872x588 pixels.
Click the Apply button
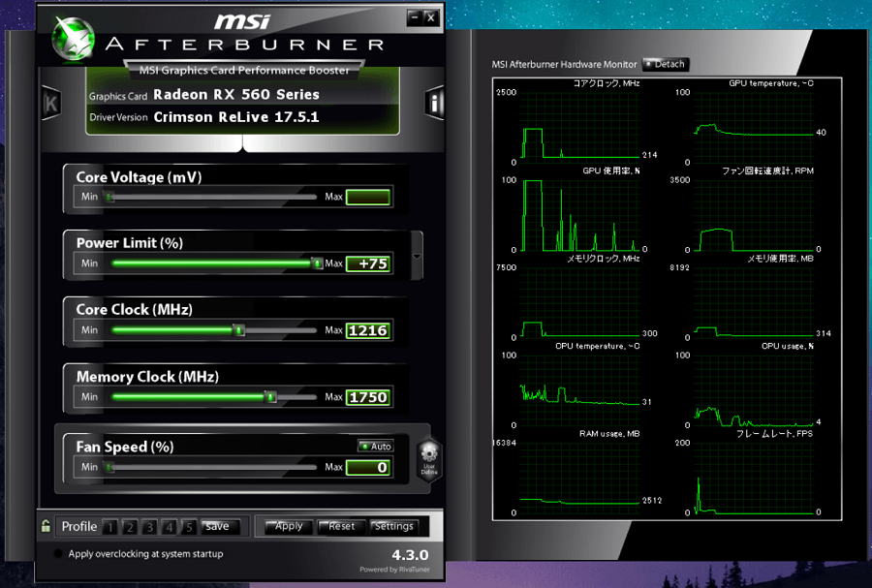pyautogui.click(x=289, y=526)
